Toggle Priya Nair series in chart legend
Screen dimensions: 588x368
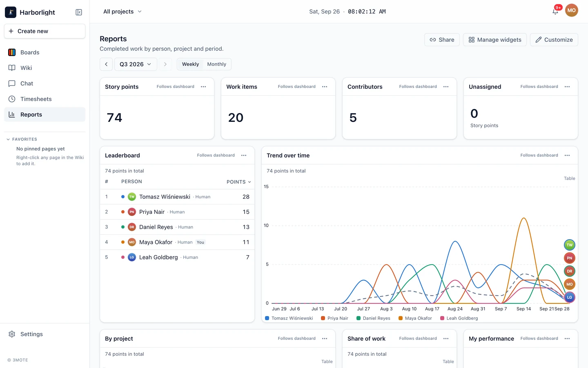pos(335,318)
